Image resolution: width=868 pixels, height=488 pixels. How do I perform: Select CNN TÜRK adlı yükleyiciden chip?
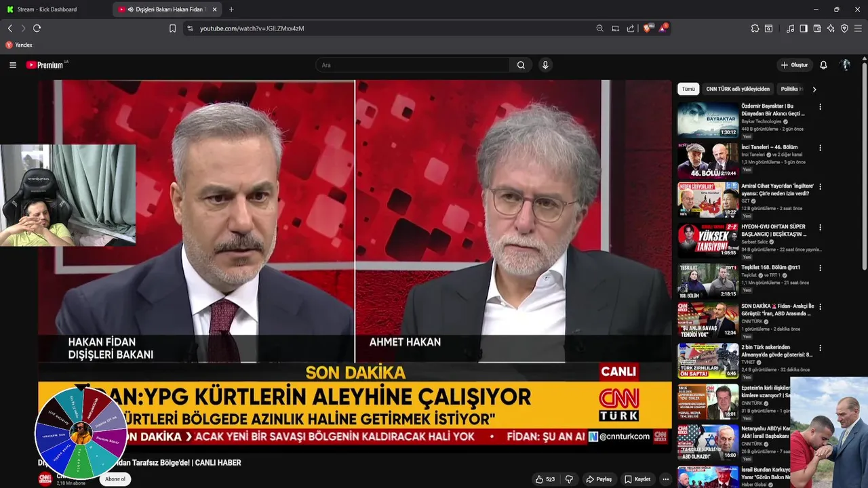click(x=738, y=89)
